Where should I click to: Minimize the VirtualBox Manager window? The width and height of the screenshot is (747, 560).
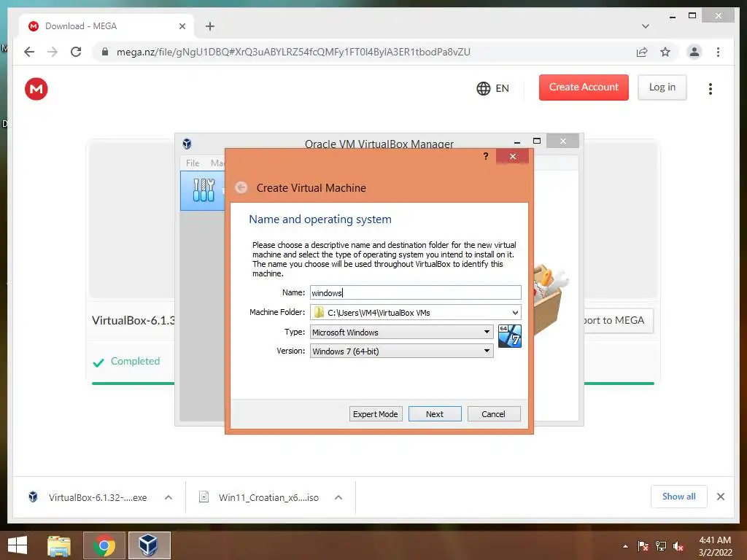click(517, 141)
